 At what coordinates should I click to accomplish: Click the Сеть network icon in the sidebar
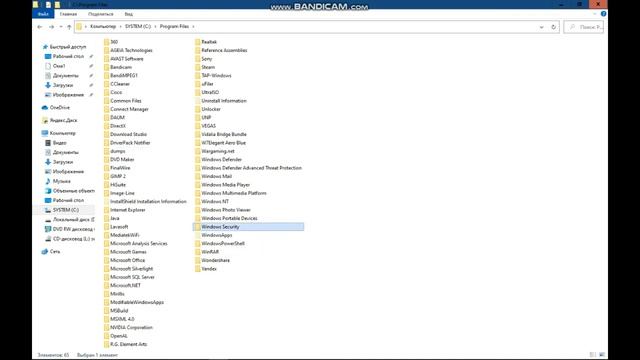[45, 252]
